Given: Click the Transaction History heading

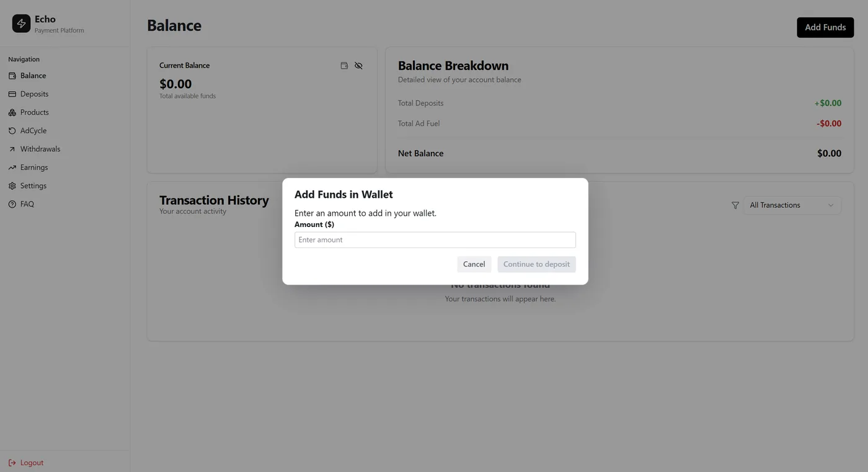Looking at the screenshot, I should [214, 200].
